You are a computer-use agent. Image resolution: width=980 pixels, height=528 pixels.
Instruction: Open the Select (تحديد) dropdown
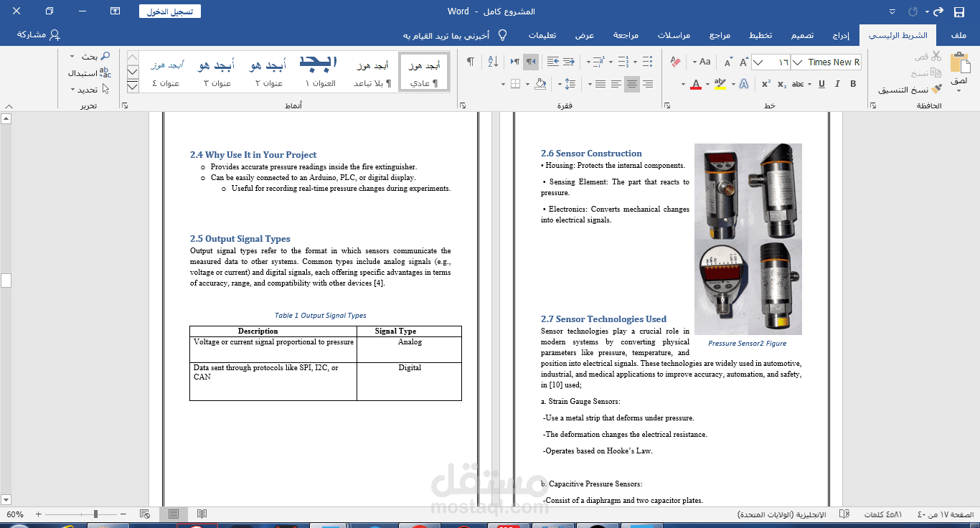pos(90,90)
